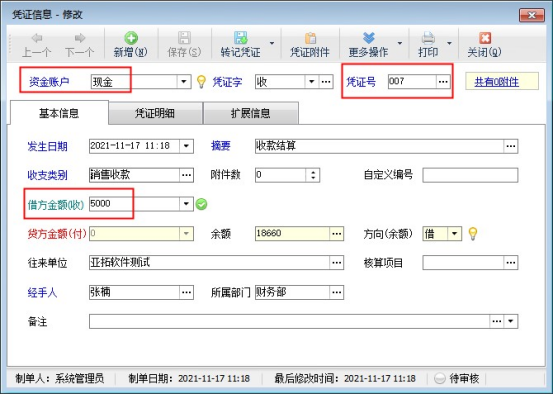The width and height of the screenshot is (554, 394).
Task: Open 转记凭证 toolbar icon
Action: coord(241,38)
